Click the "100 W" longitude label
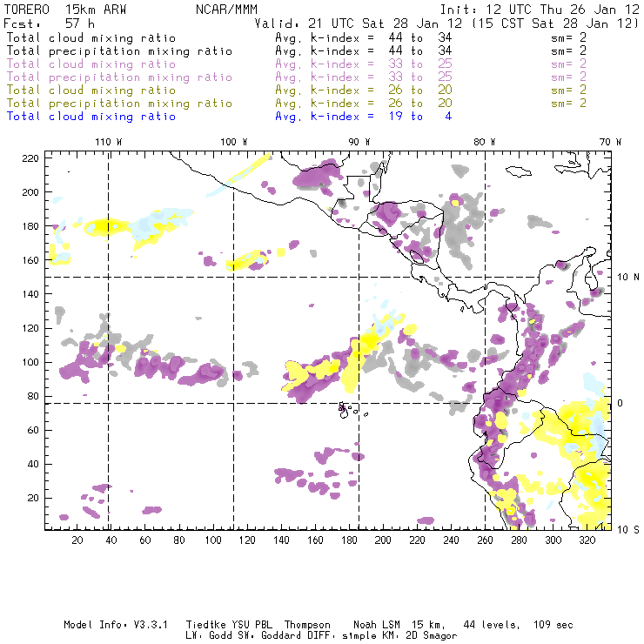This screenshot has height=644, width=644. point(234,142)
